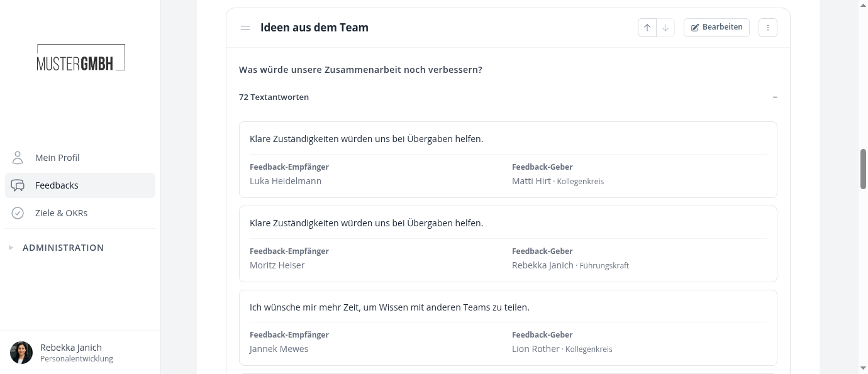Click giver Rebekka Janich in the second card
The height and width of the screenshot is (374, 868).
[x=543, y=265]
